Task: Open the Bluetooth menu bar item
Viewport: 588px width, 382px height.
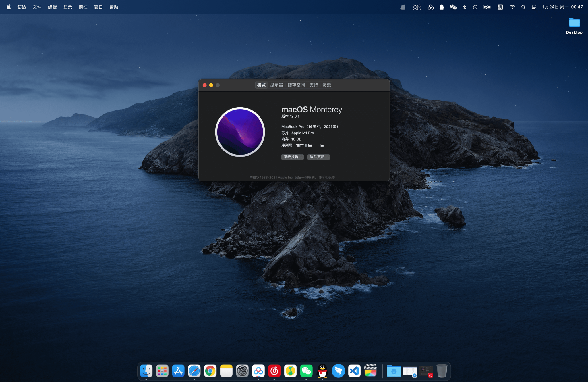Action: [x=465, y=7]
